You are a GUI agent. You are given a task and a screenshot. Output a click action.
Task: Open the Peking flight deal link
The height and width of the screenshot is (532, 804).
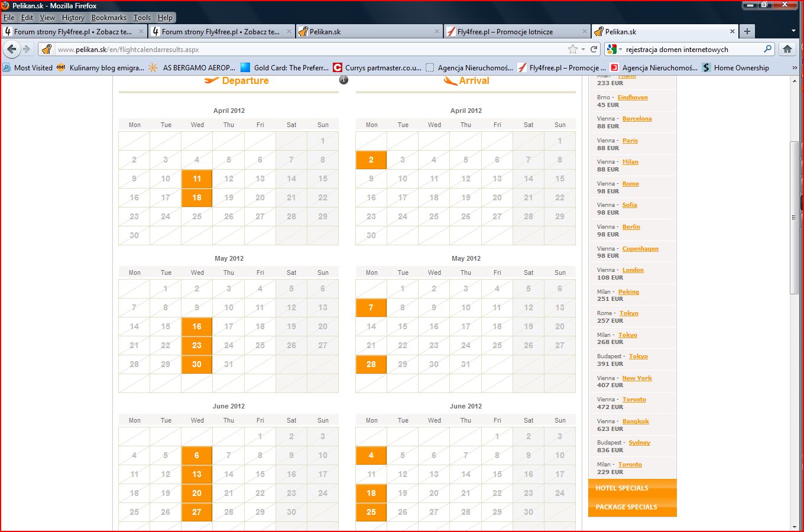tap(628, 292)
